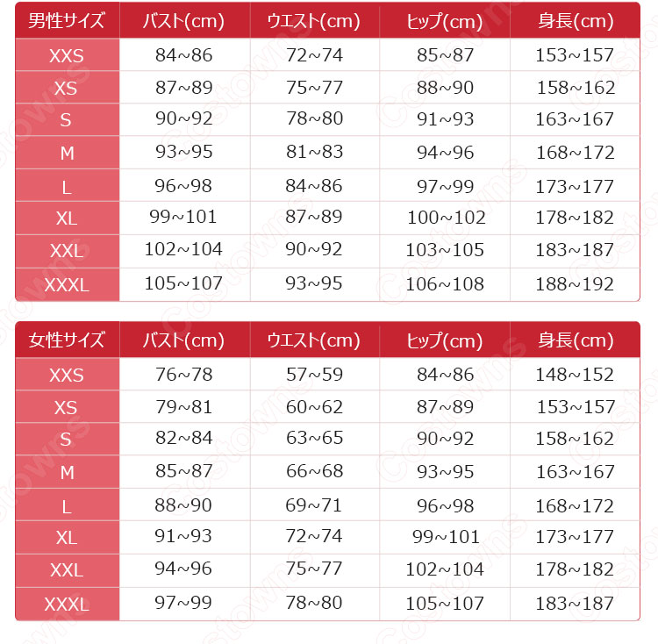Click the women's 身長(cm) column header
Image resolution: width=658 pixels, height=644 pixels.
click(x=575, y=340)
